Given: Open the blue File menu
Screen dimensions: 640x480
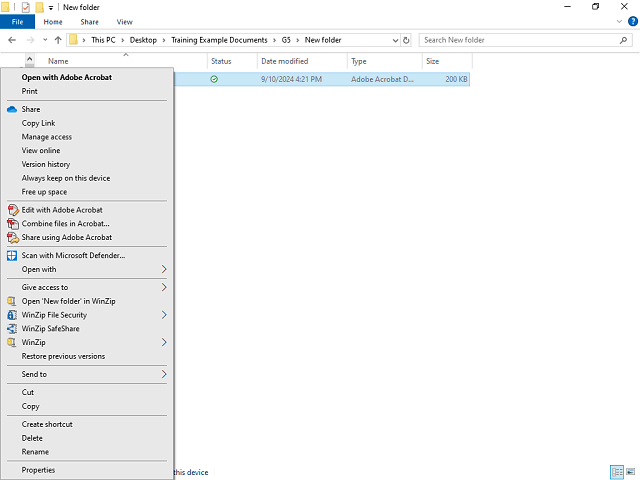Looking at the screenshot, I should point(17,21).
